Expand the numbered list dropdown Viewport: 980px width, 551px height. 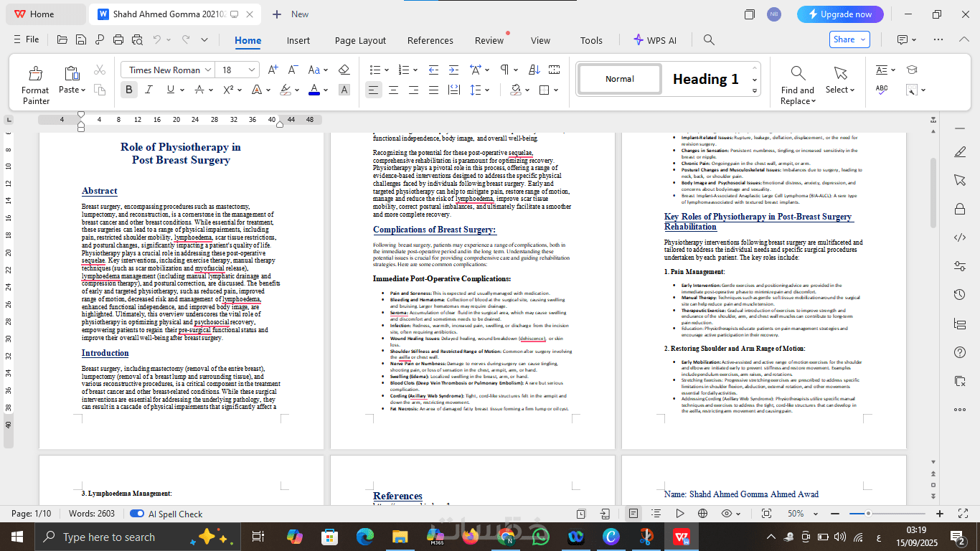(414, 70)
